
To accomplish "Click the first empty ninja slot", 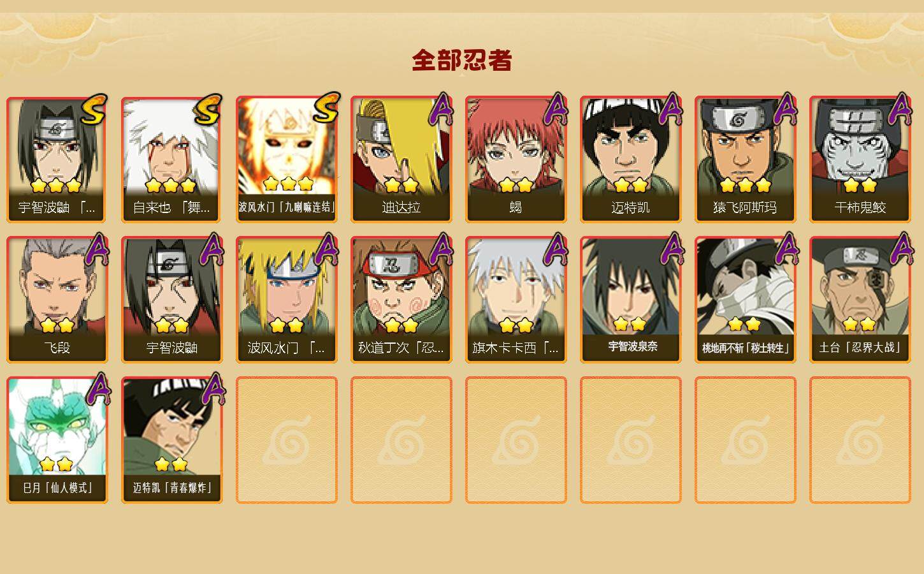I will [x=287, y=440].
